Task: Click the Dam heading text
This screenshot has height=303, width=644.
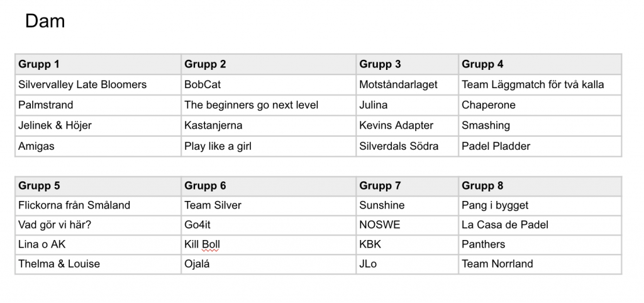Action: pyautogui.click(x=45, y=21)
